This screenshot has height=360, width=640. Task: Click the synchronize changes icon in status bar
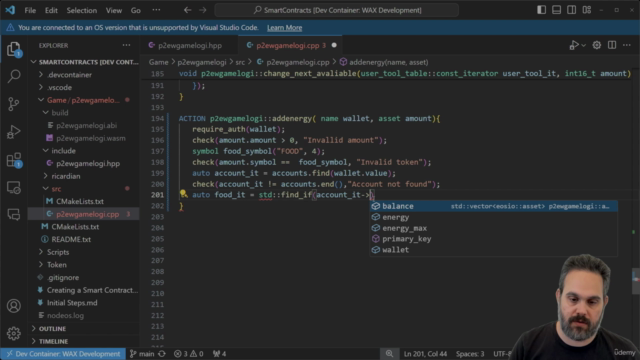[x=162, y=354]
